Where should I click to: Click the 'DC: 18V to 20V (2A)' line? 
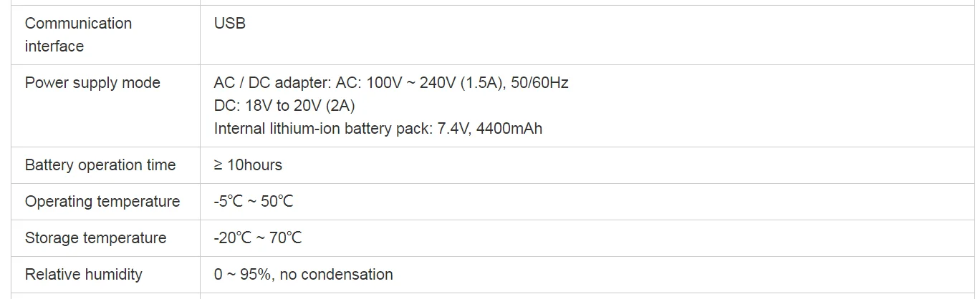tap(284, 106)
